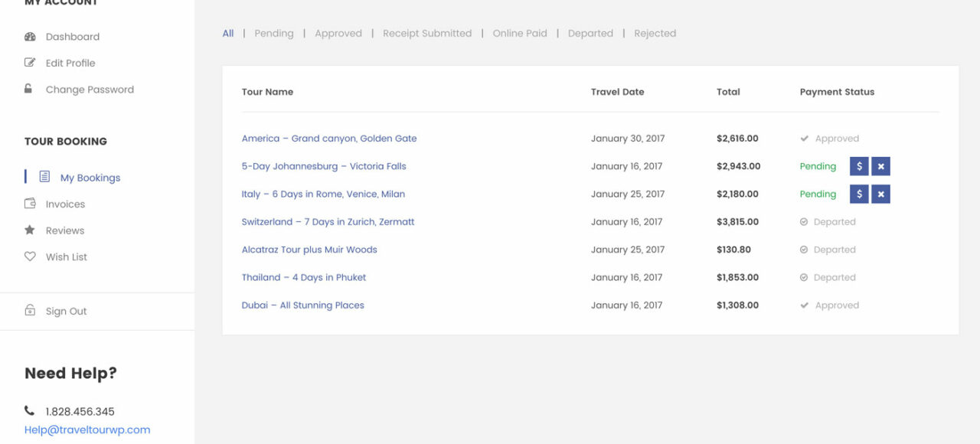
Task: Show only Departed bookings
Action: 590,34
